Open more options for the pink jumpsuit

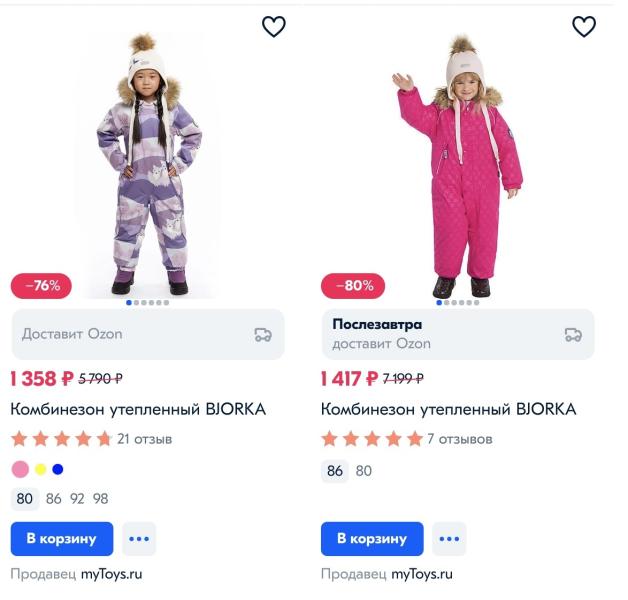[449, 539]
